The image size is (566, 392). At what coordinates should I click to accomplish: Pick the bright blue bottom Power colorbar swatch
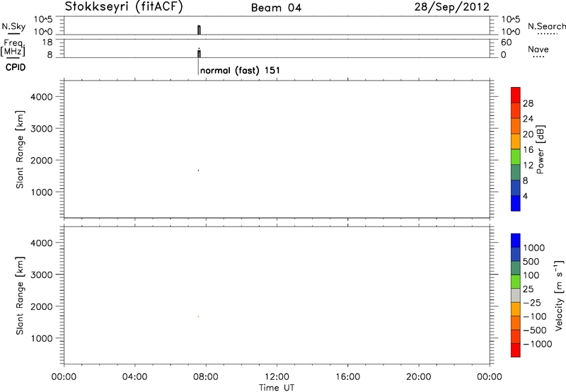tap(516, 203)
